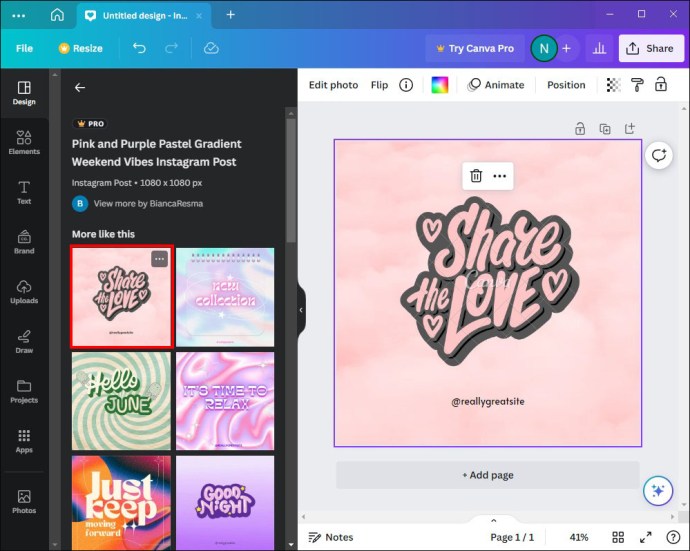
Task: Toggle the lock icon in toolbar
Action: tap(661, 84)
